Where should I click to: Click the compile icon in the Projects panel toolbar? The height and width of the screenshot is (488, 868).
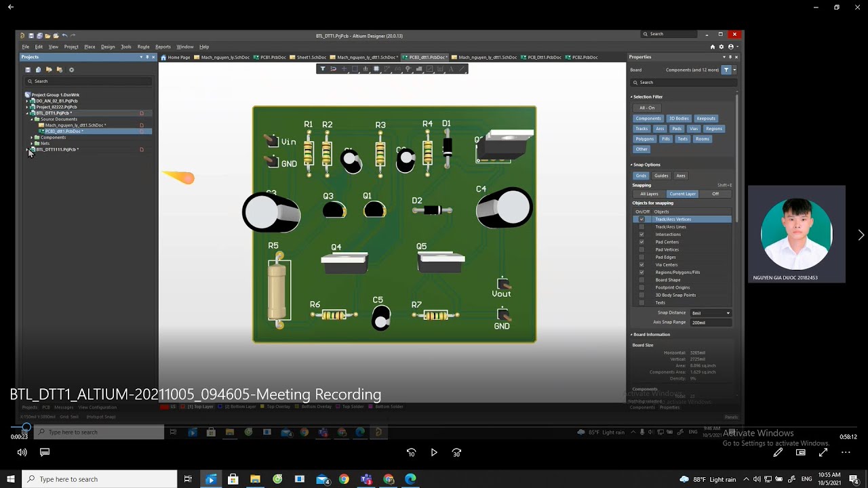(39, 70)
